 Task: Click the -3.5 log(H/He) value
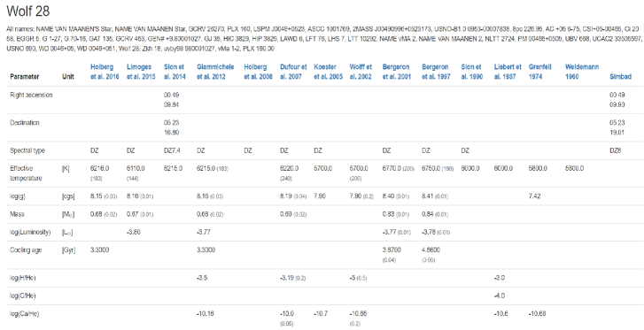click(x=202, y=278)
